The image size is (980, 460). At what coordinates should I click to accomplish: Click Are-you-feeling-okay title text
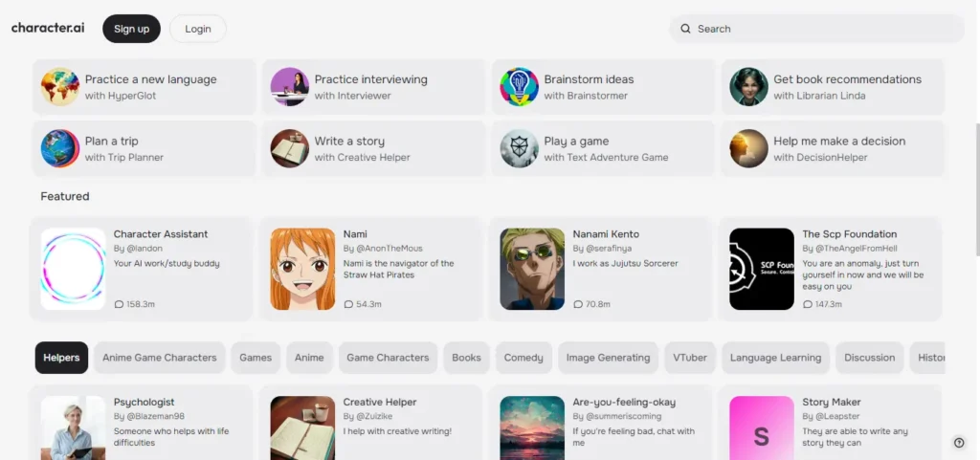[x=624, y=402]
